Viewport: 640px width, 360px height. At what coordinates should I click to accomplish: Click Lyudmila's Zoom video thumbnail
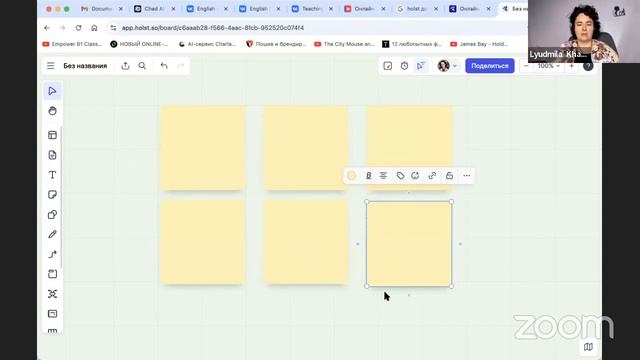[584, 31]
